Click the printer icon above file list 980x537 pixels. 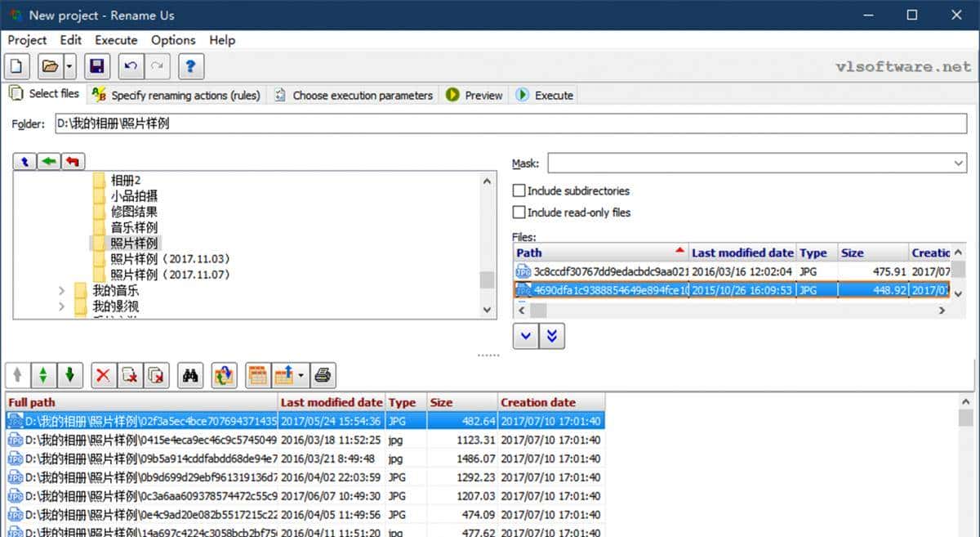coord(323,375)
